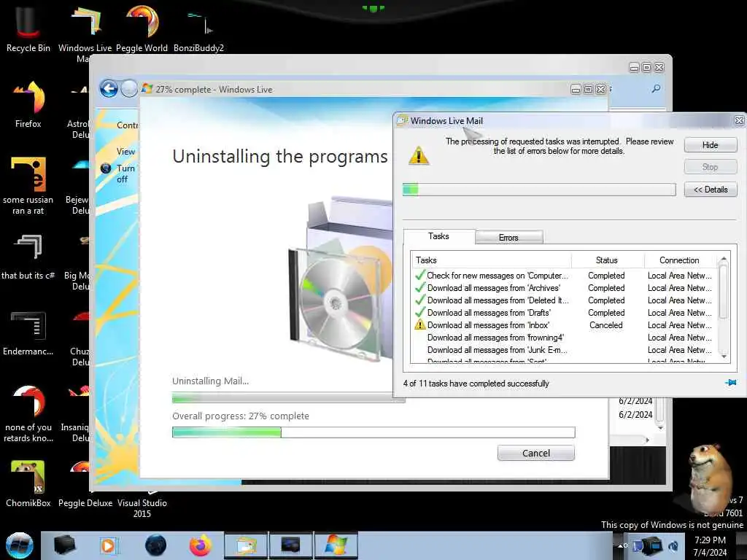Switch to Windows Live Mail taskbar button

point(246,545)
